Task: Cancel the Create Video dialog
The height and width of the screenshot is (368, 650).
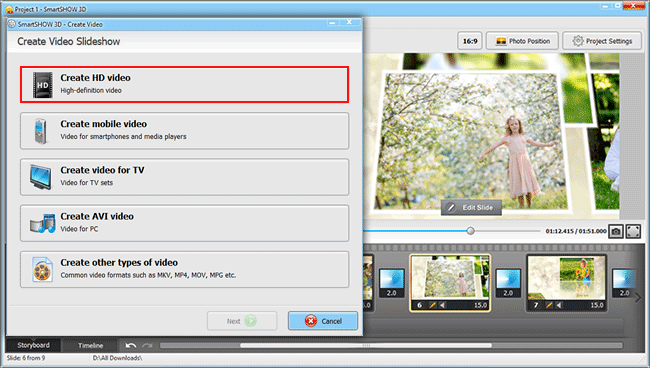Action: click(323, 321)
